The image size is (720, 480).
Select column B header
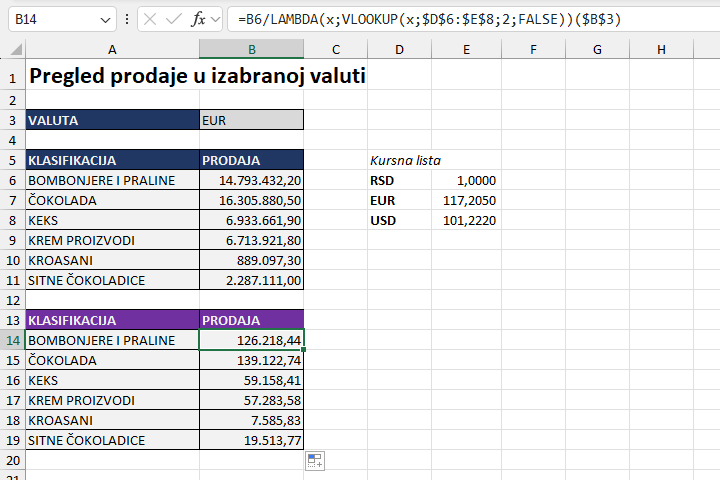click(x=251, y=50)
